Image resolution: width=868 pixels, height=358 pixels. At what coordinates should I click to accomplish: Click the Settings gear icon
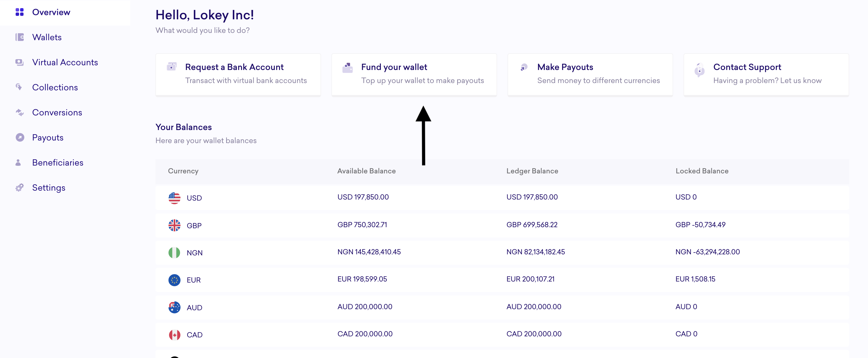(20, 187)
